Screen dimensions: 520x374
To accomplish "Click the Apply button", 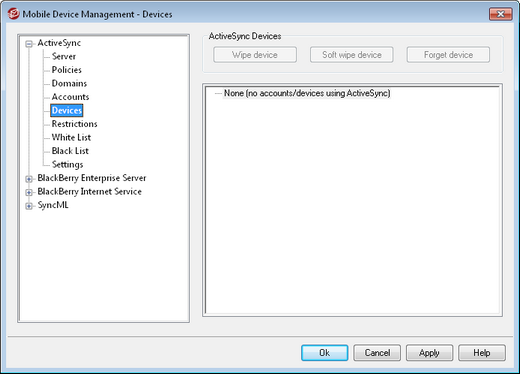I will click(x=429, y=353).
